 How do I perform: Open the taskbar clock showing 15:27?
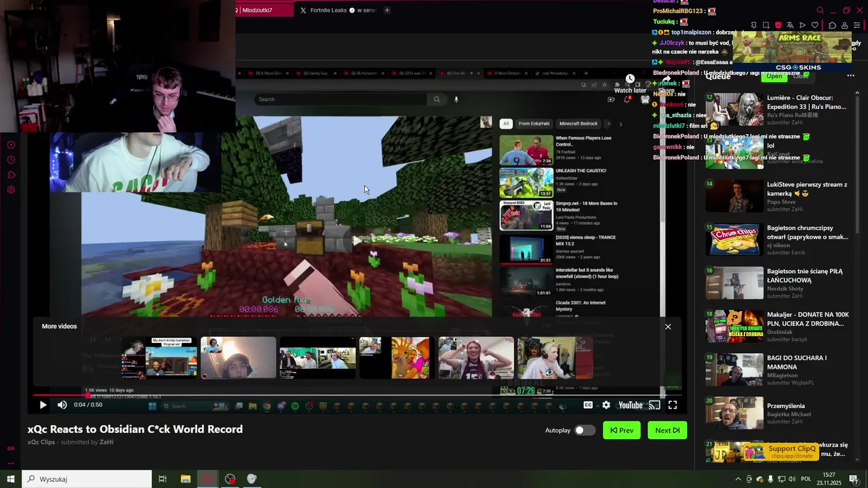click(x=829, y=479)
